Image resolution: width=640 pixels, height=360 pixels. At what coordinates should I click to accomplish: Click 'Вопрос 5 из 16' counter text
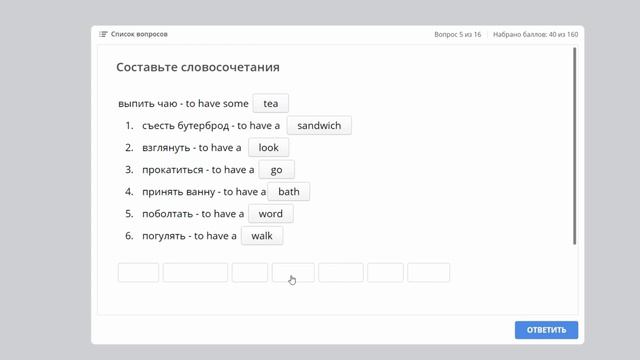click(458, 35)
